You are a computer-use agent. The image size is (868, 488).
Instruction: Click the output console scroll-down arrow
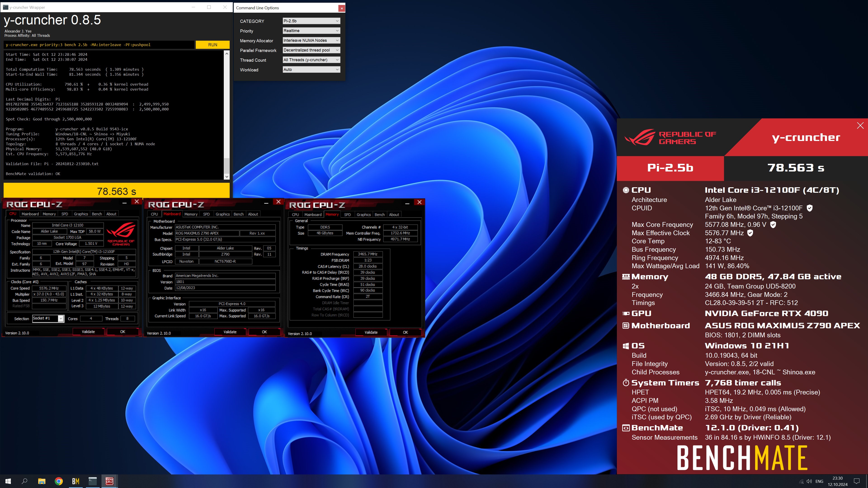(x=226, y=176)
